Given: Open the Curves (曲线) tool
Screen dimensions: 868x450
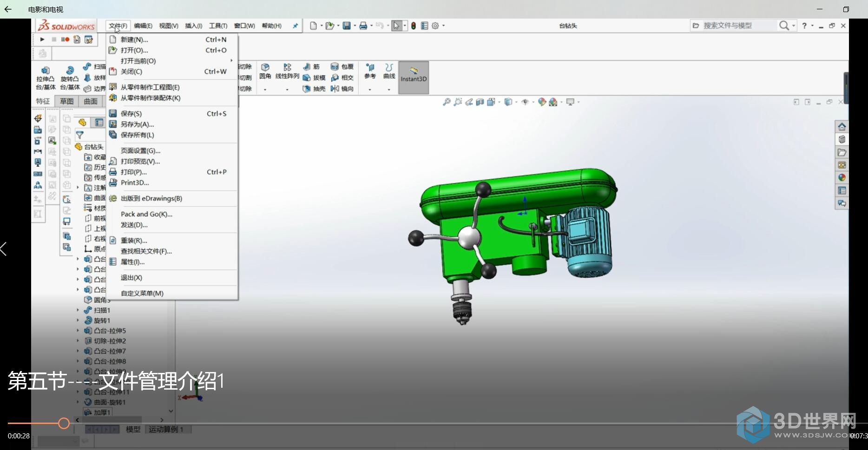Looking at the screenshot, I should 389,71.
